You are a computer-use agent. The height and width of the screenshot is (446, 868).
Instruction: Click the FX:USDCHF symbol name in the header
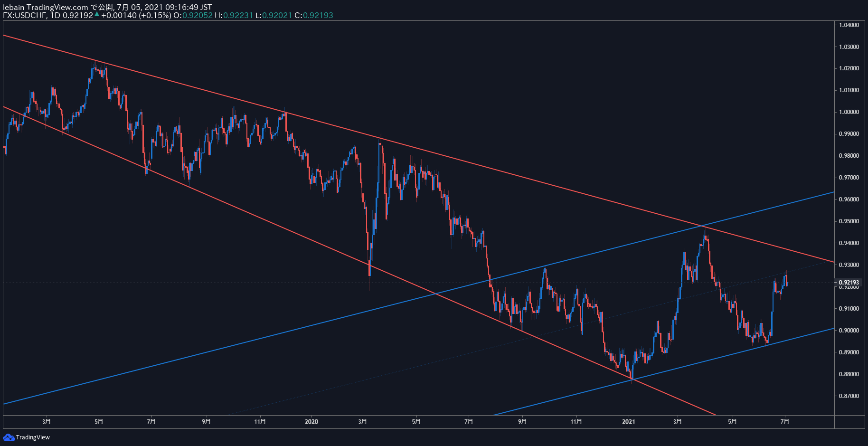click(25, 15)
